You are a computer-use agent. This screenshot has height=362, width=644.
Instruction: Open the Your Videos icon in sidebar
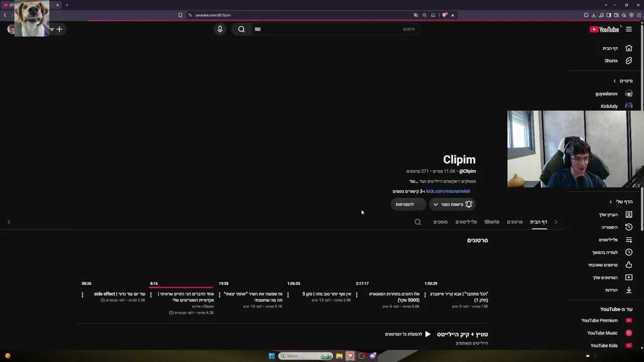click(629, 278)
